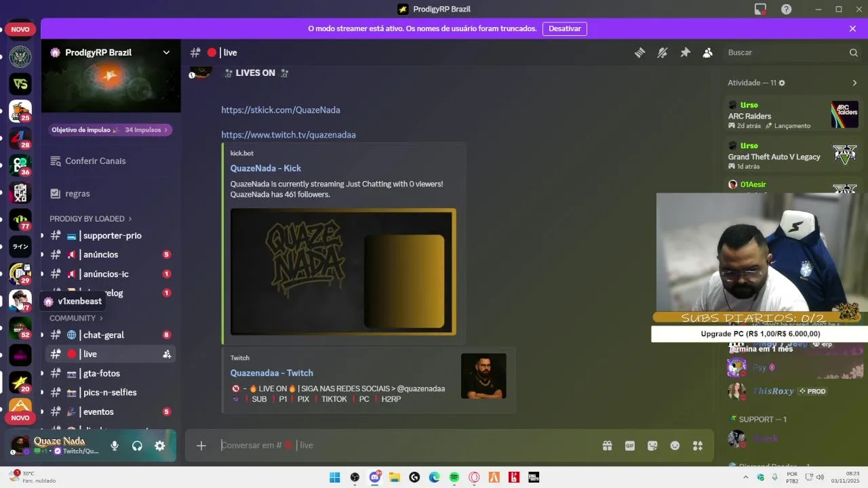The width and height of the screenshot is (868, 488).
Task: Open the twitch.tv/quazenadaa link
Action: pyautogui.click(x=288, y=135)
